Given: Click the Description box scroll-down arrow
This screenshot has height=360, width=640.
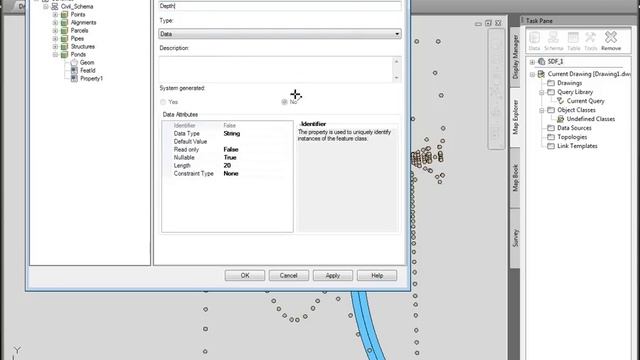Looking at the screenshot, I should coord(396,78).
